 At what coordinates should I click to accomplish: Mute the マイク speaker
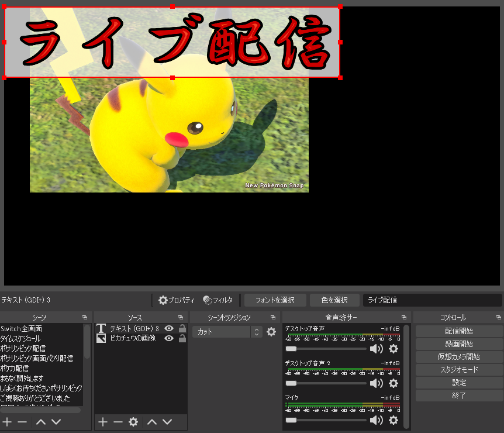click(x=377, y=420)
